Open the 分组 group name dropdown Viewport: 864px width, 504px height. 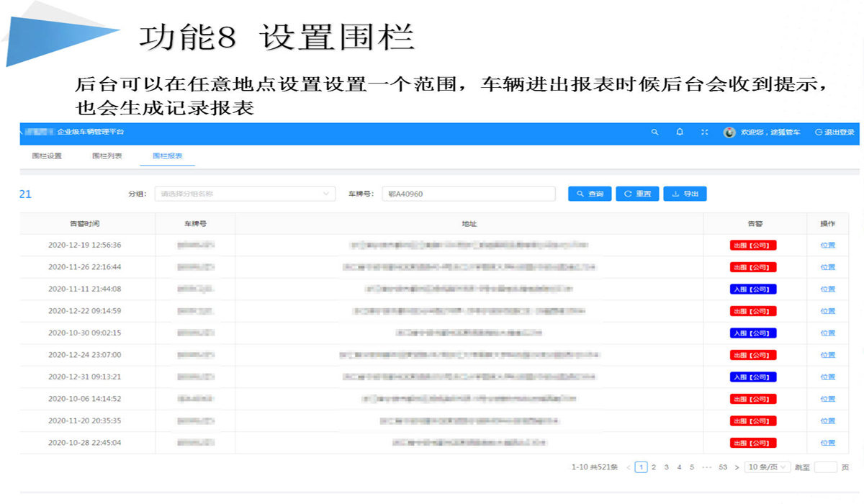[x=245, y=194]
